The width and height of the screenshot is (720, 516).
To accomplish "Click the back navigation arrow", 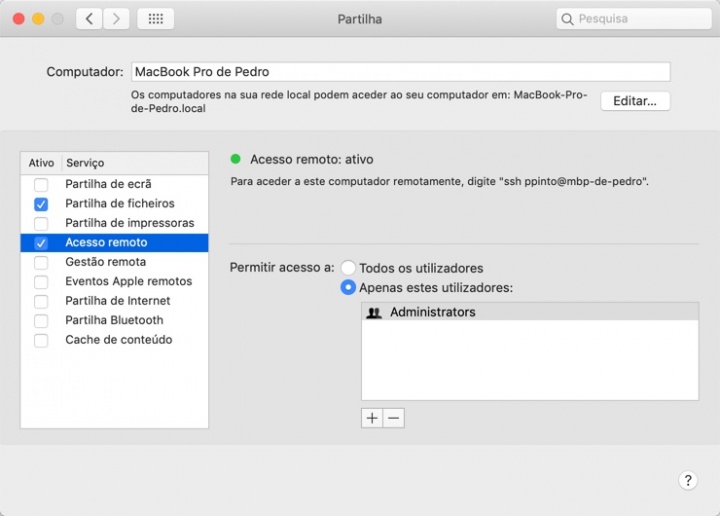I will 90,19.
